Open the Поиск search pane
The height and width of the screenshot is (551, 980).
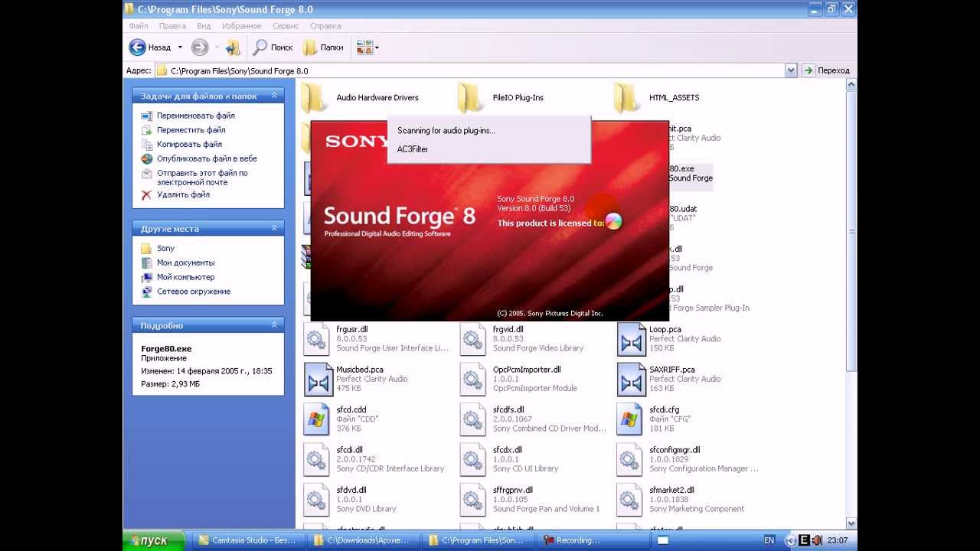click(x=273, y=47)
